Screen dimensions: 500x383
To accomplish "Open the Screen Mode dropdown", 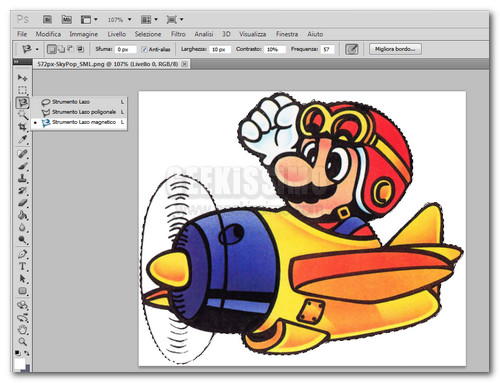I will pos(175,20).
